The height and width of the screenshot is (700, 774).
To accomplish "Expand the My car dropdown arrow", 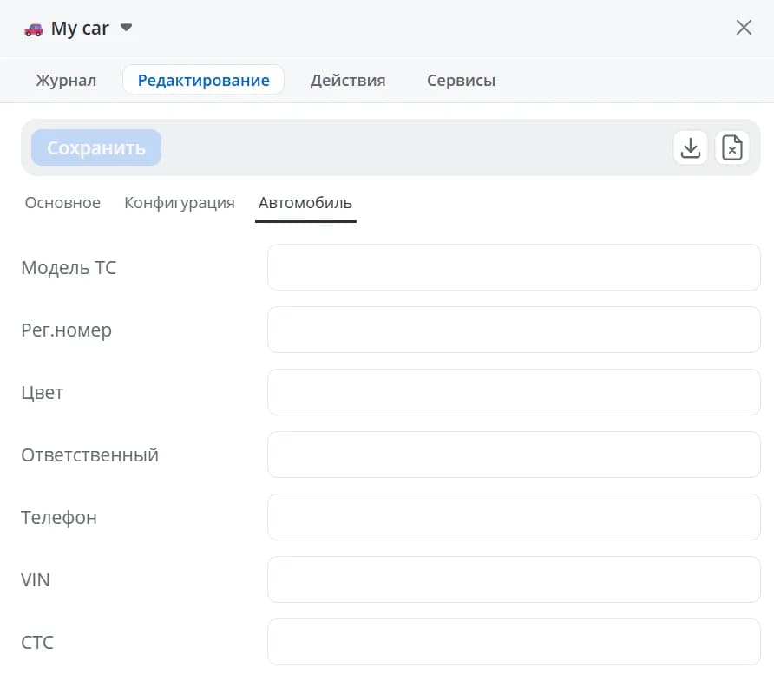I will point(127,28).
